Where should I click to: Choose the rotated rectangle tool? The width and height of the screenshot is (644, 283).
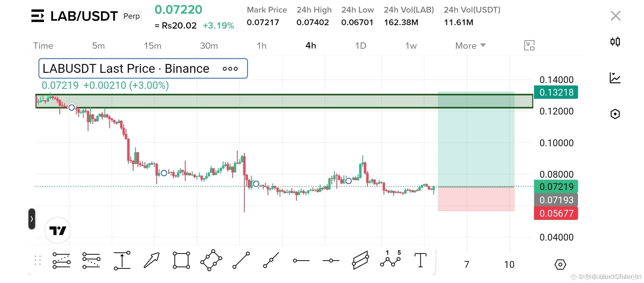click(x=211, y=260)
